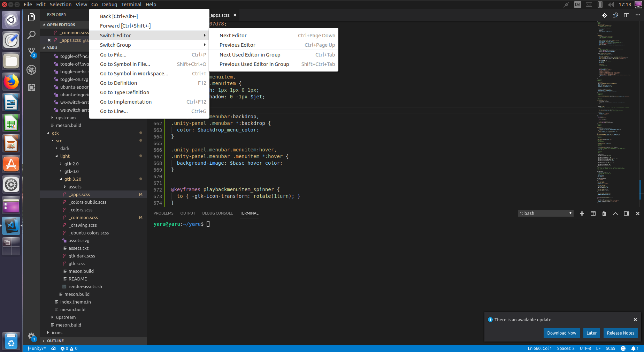Image resolution: width=644 pixels, height=352 pixels.
Task: Open the Debug view icon
Action: click(x=31, y=70)
